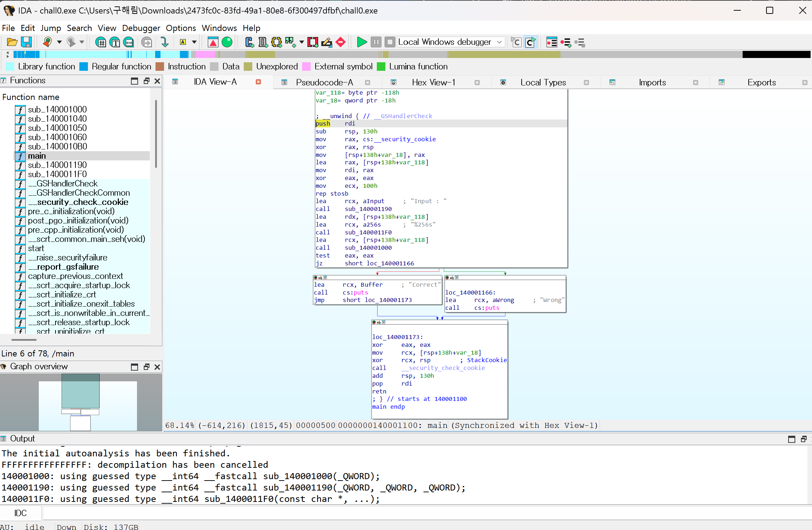Image resolution: width=812 pixels, height=530 pixels.
Task: Click the red stop-sign cancel icon
Action: tap(341, 42)
